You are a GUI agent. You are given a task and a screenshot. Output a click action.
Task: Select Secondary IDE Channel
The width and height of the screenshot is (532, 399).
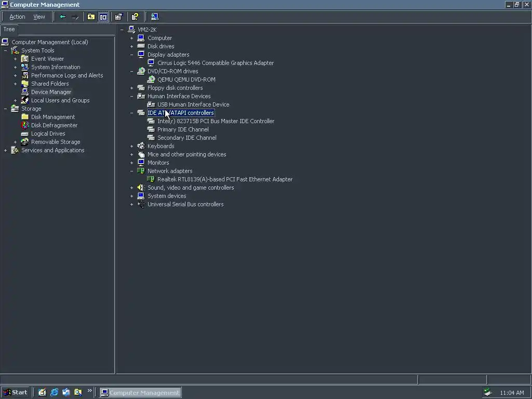[187, 138]
